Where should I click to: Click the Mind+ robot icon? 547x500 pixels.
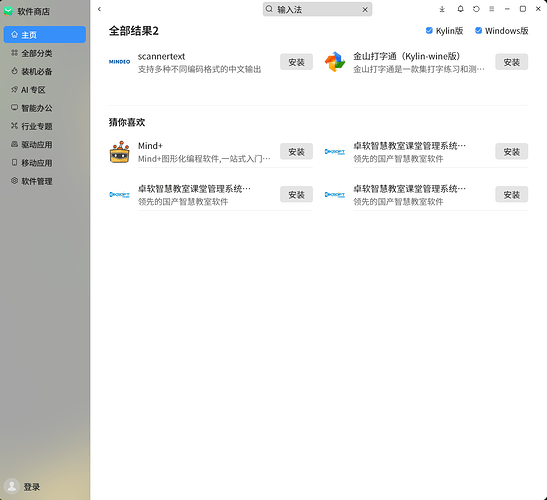tap(120, 152)
